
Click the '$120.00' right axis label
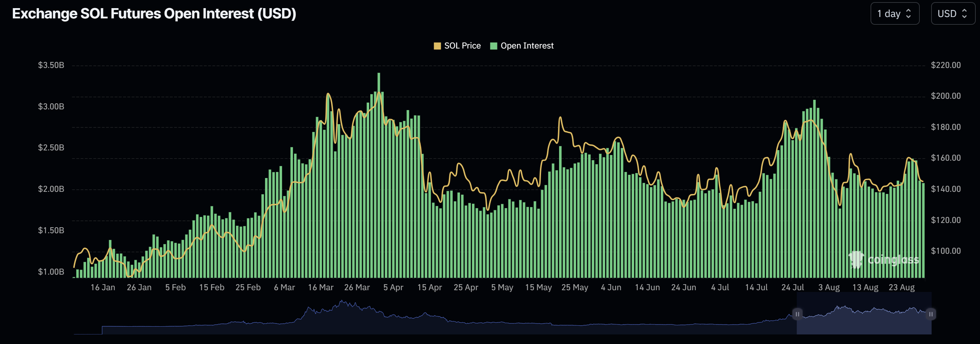coord(946,220)
